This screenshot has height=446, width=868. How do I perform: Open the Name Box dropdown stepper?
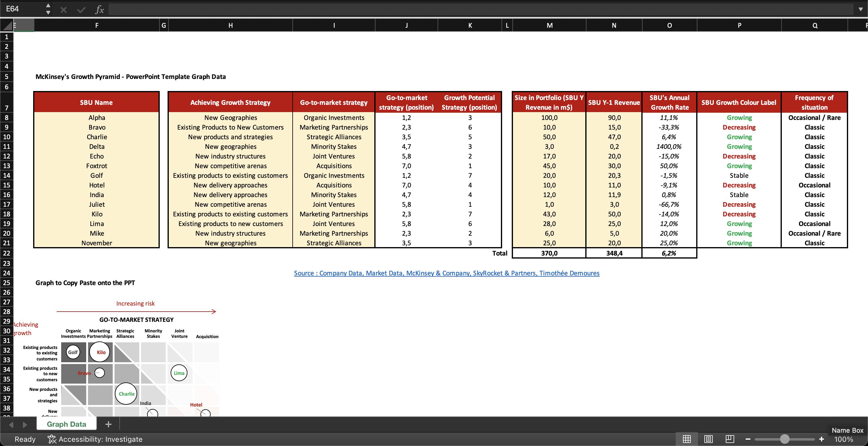point(48,9)
